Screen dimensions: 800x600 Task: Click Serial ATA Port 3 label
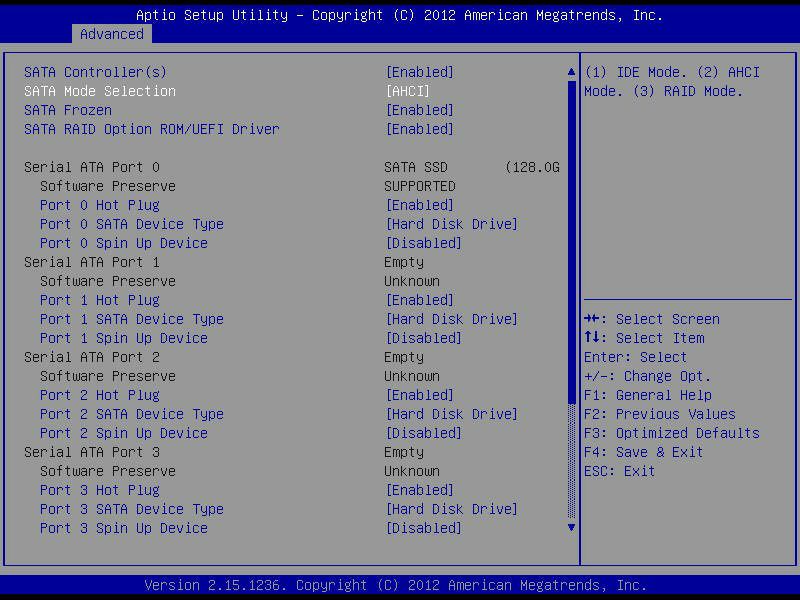click(92, 452)
